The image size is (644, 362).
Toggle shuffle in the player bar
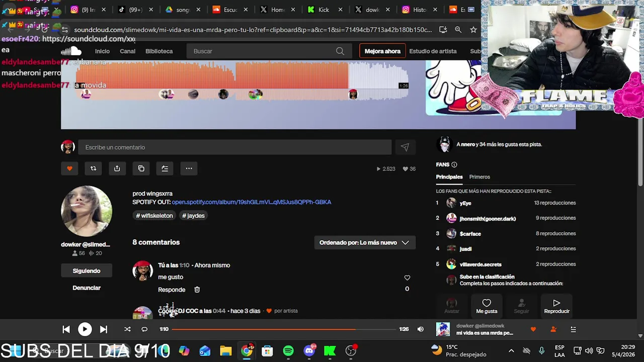coord(127,329)
